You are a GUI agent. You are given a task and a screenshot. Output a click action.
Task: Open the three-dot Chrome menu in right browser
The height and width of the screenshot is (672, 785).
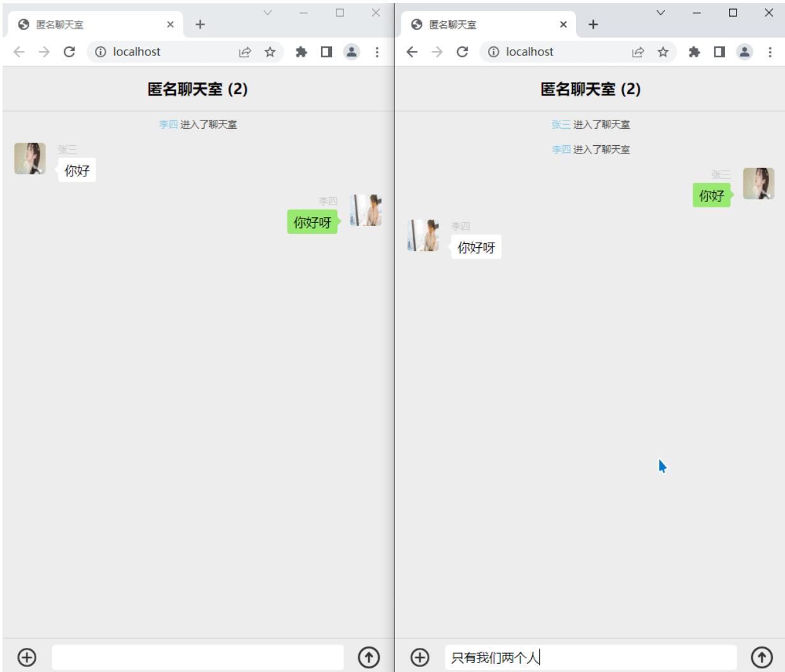770,52
